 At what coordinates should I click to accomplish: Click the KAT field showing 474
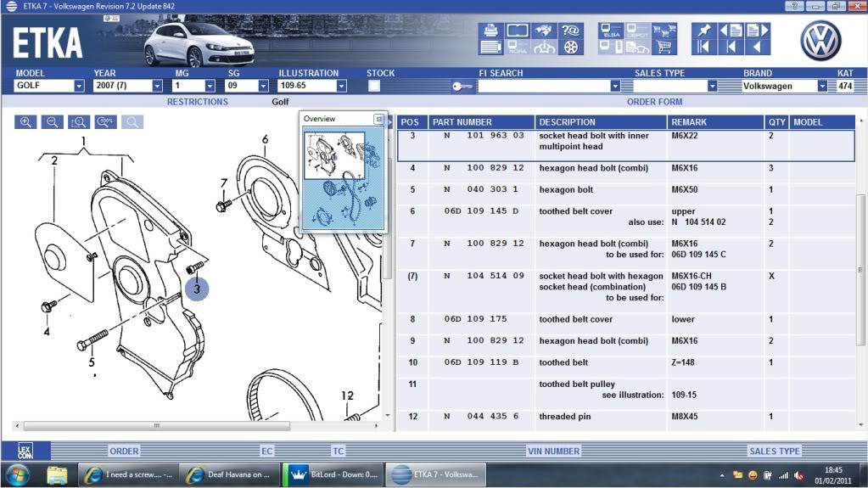tap(845, 86)
